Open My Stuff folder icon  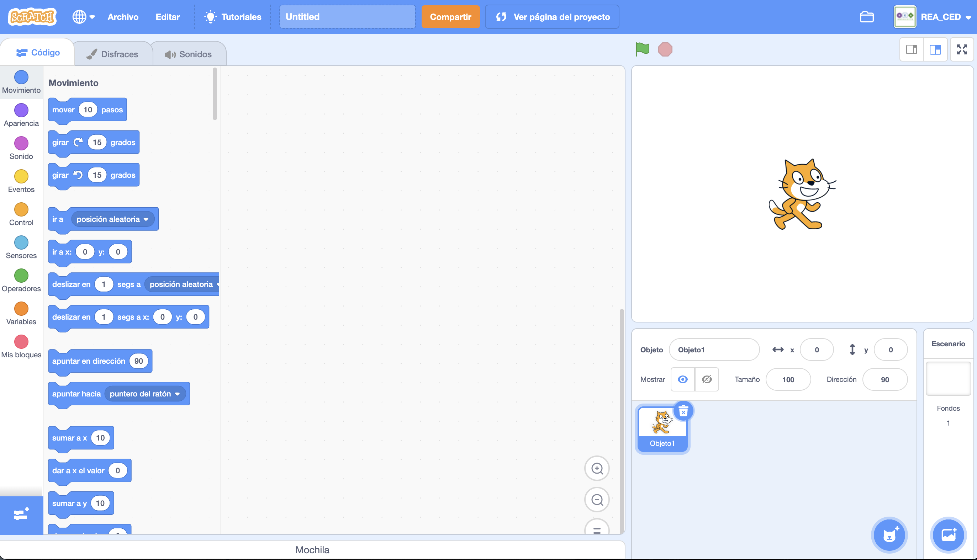click(x=867, y=17)
